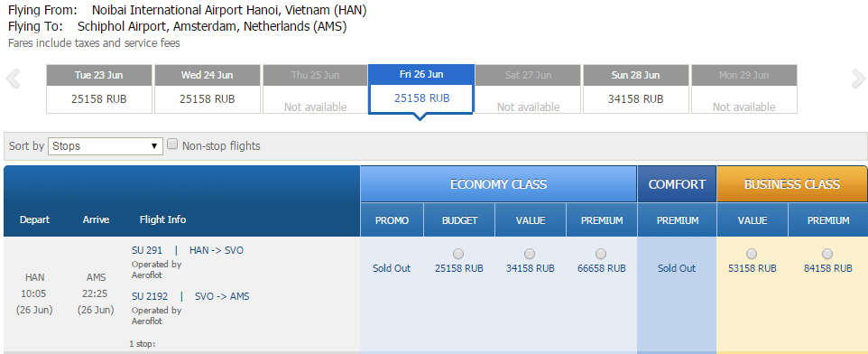Click the Economy VALUE column header

click(531, 220)
